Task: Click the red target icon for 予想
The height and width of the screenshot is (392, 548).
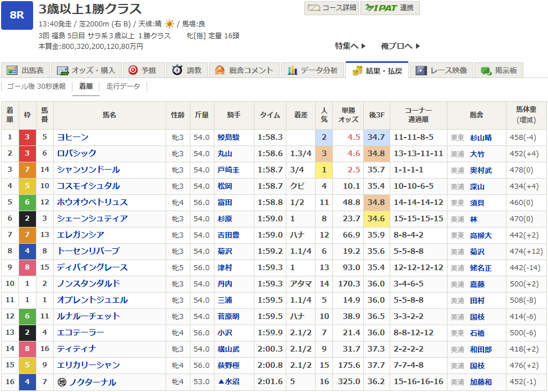Action: click(133, 70)
